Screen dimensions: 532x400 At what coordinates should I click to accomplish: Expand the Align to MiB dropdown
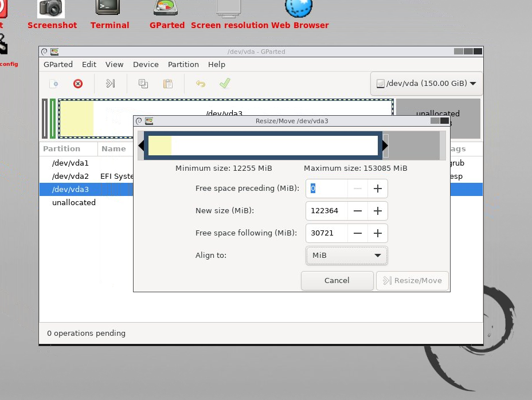[x=346, y=255]
